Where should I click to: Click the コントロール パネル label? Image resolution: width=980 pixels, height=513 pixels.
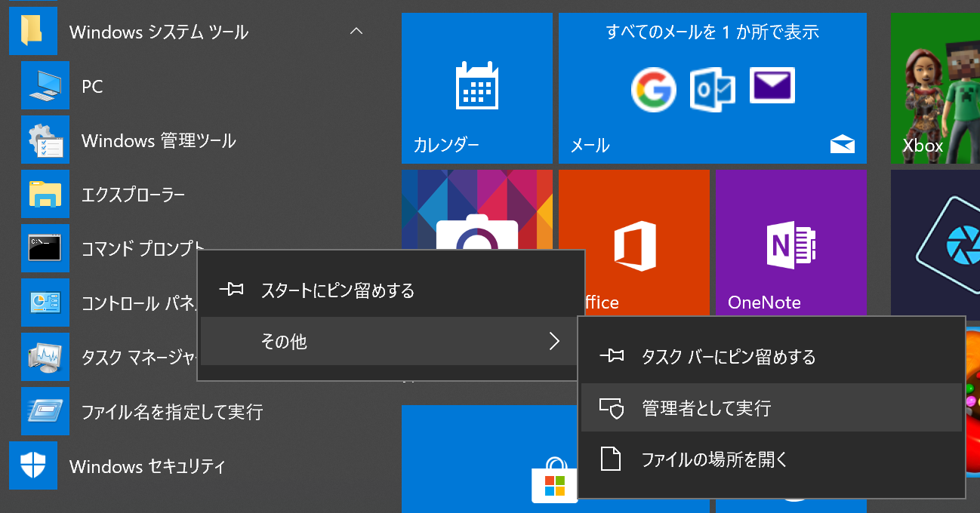(139, 303)
